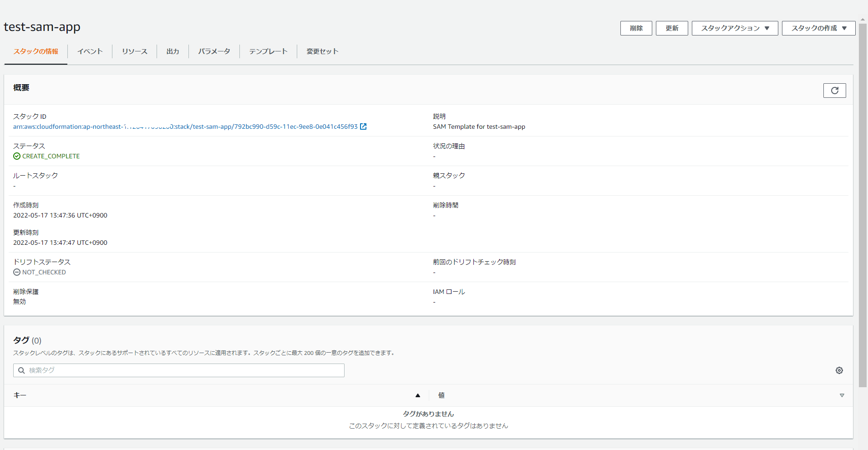
Task: Switch to the パラメータ tab
Action: tap(214, 51)
